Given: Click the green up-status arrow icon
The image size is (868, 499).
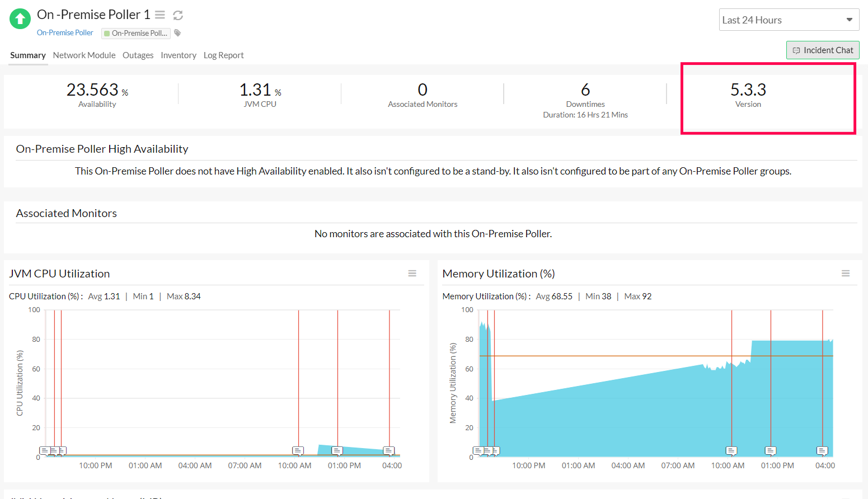Looking at the screenshot, I should point(20,19).
